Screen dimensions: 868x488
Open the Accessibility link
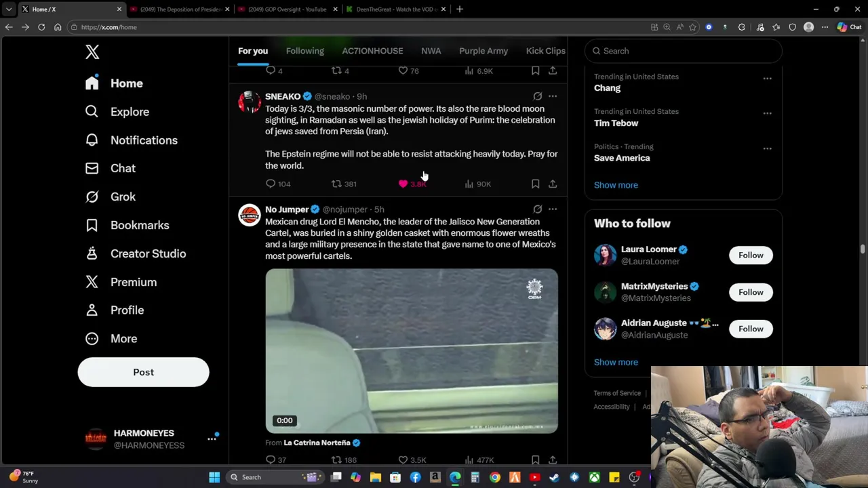point(612,407)
